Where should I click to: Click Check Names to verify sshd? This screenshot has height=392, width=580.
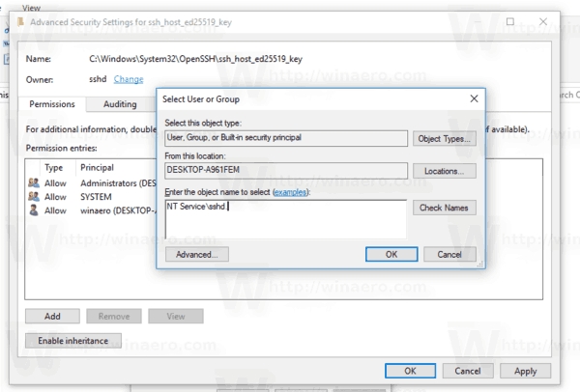click(444, 208)
